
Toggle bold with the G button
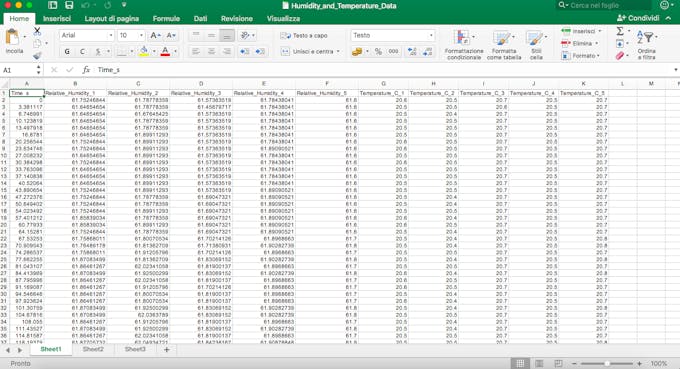(67, 52)
